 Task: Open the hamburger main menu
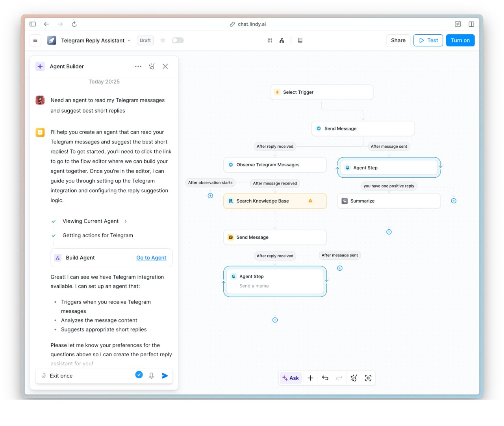35,40
